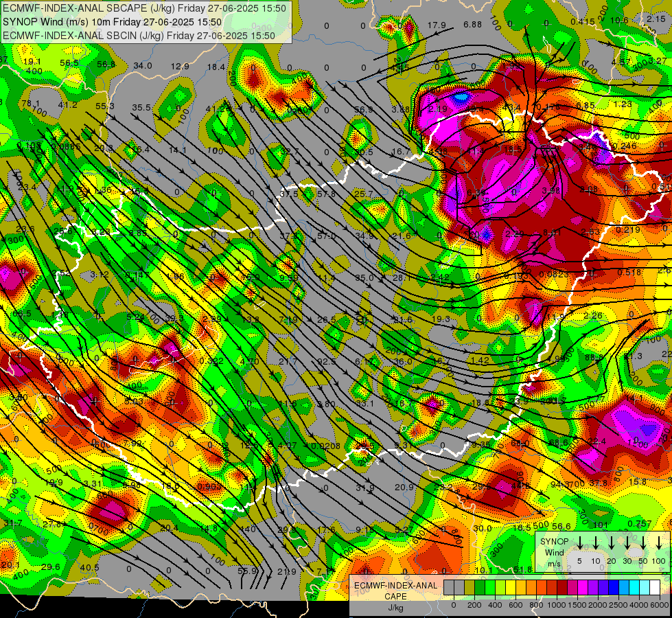The height and width of the screenshot is (618, 672).
Task: Click the station value 140
Action: tap(248, 529)
